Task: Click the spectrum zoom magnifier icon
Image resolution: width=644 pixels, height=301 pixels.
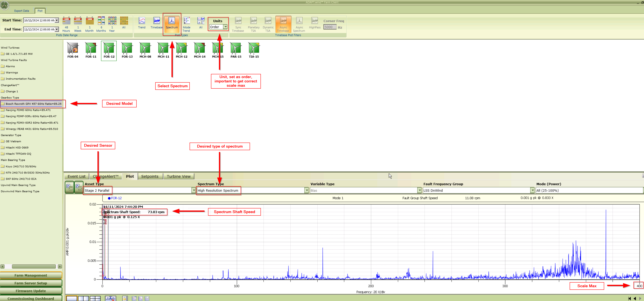Action: point(110,298)
